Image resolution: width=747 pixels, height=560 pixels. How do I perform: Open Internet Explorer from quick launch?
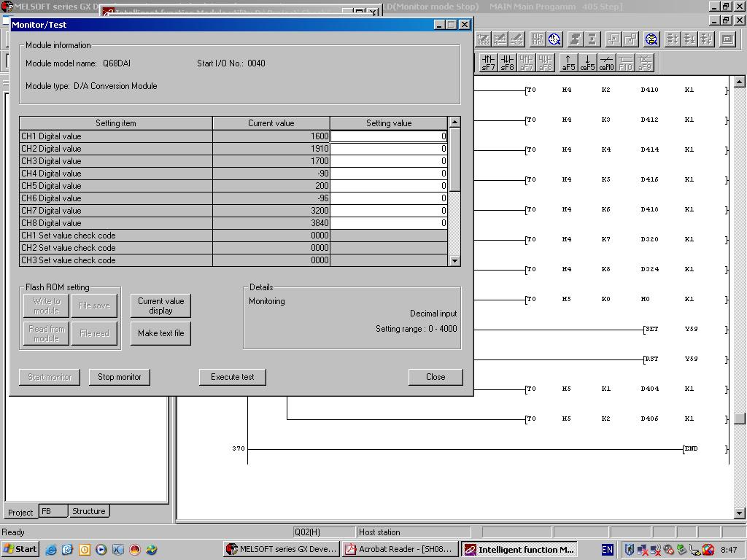click(51, 550)
